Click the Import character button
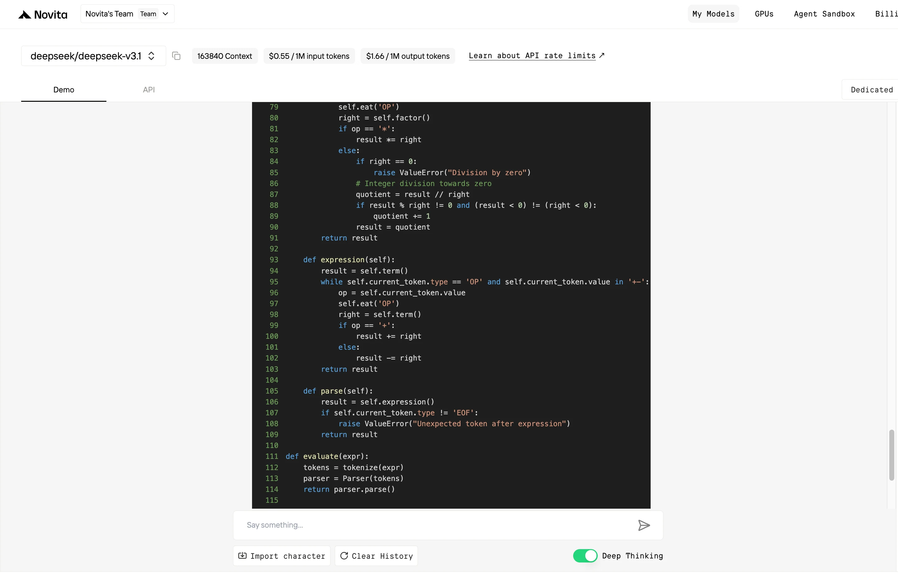 tap(282, 556)
